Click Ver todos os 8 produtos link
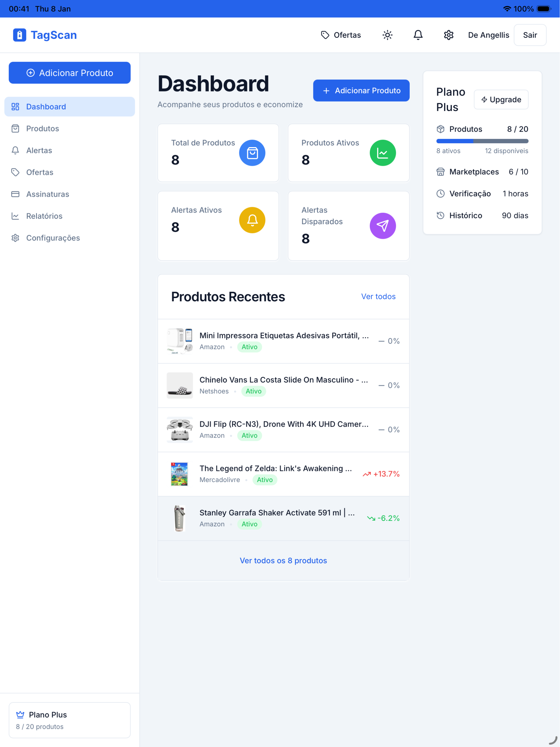The height and width of the screenshot is (747, 560). (x=283, y=561)
